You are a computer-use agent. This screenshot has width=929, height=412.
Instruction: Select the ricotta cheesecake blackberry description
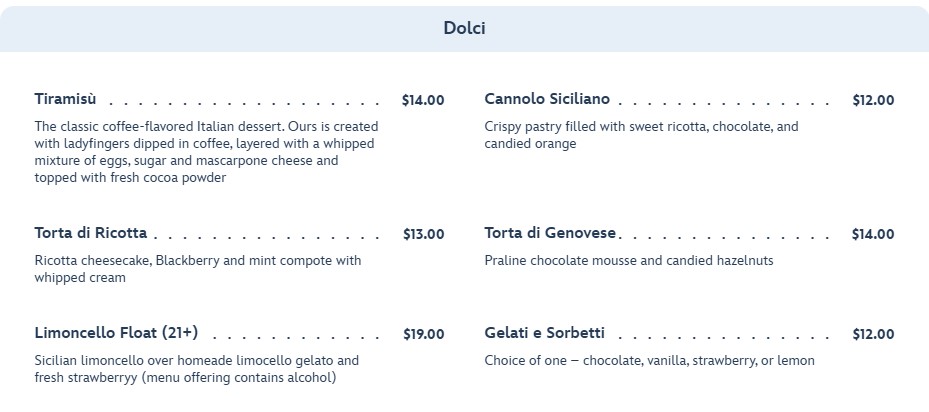tap(198, 269)
